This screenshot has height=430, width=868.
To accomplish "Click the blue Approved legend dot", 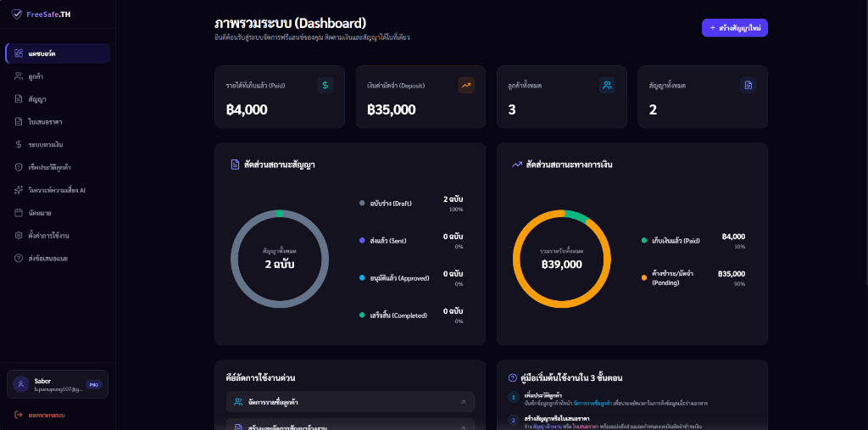I will pos(362,277).
